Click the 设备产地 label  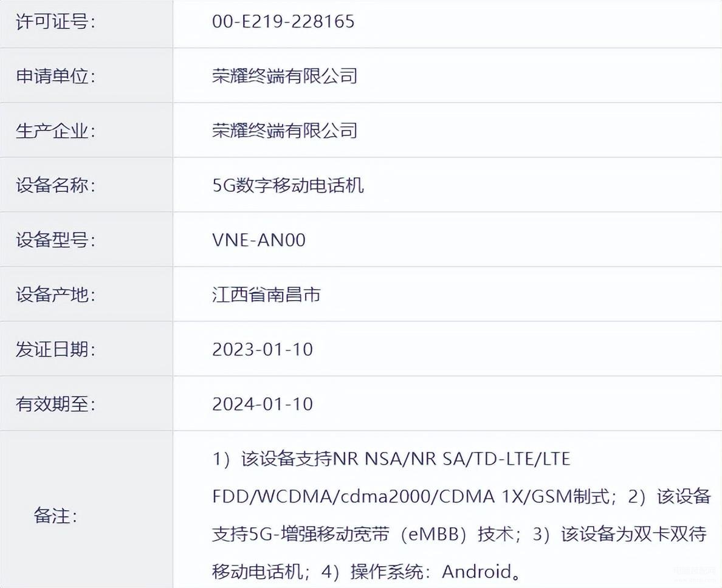tap(56, 295)
